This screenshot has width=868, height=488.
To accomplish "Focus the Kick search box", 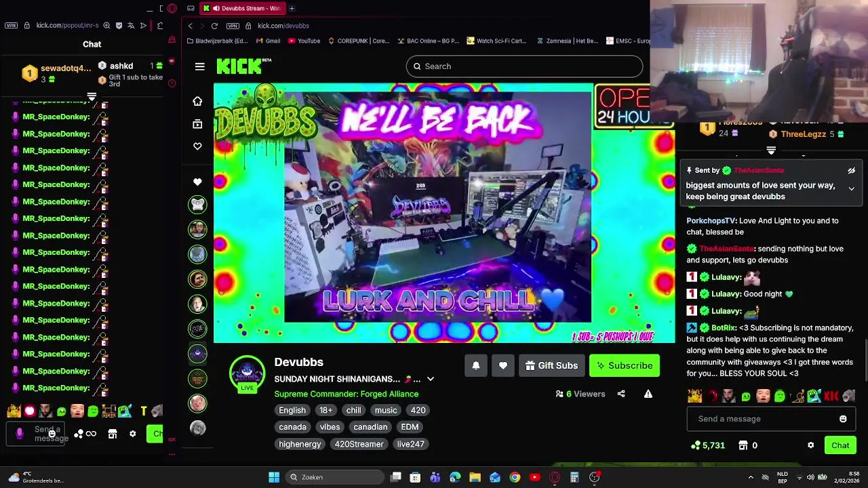I will (524, 66).
